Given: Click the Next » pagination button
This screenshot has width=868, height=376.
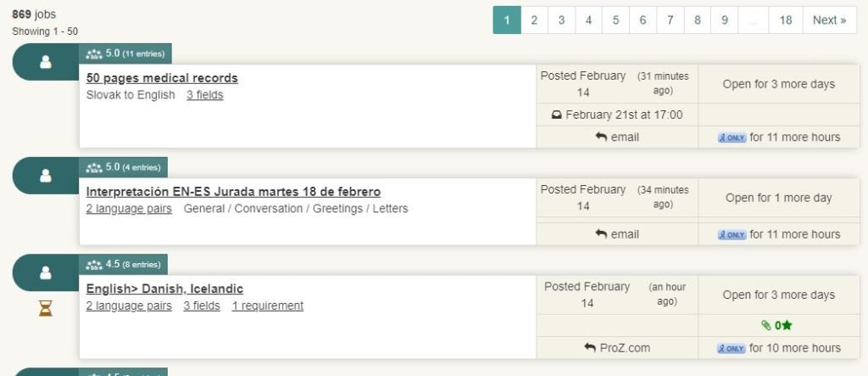Looking at the screenshot, I should 829,20.
